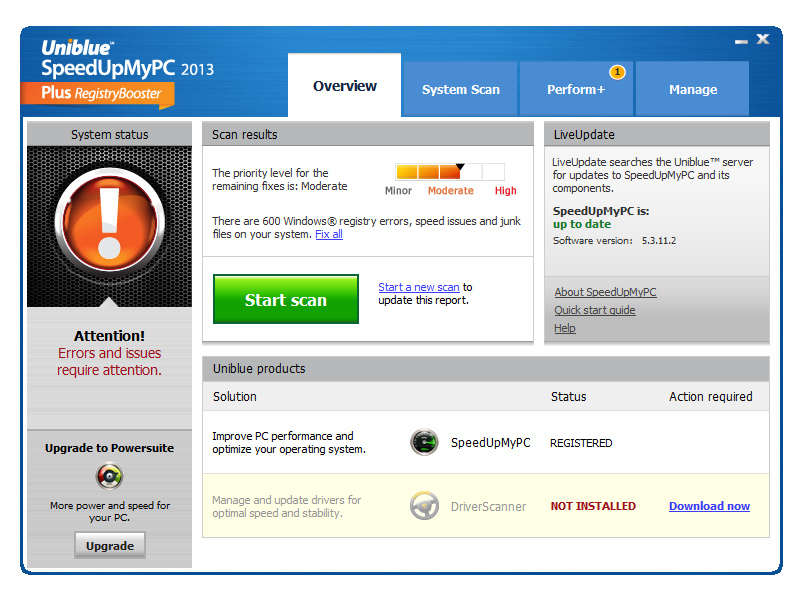The image size is (800, 600).
Task: Click the Attention! heading
Action: (109, 336)
